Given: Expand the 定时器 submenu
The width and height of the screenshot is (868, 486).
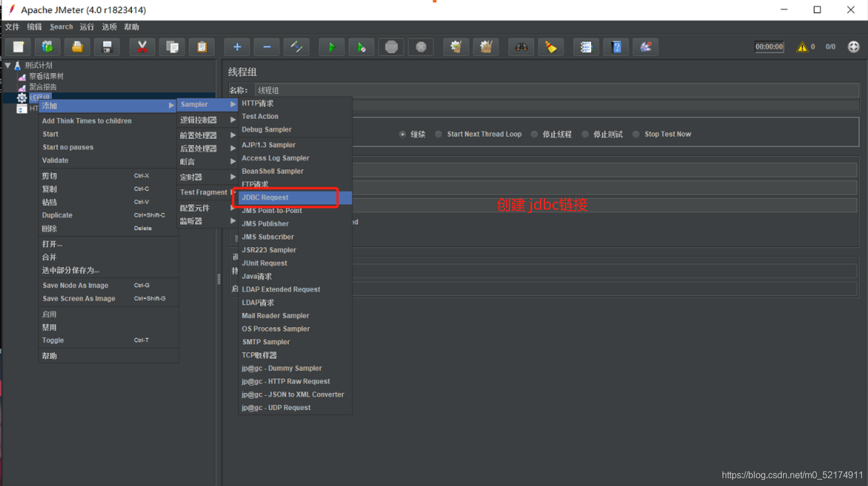Looking at the screenshot, I should (x=207, y=177).
